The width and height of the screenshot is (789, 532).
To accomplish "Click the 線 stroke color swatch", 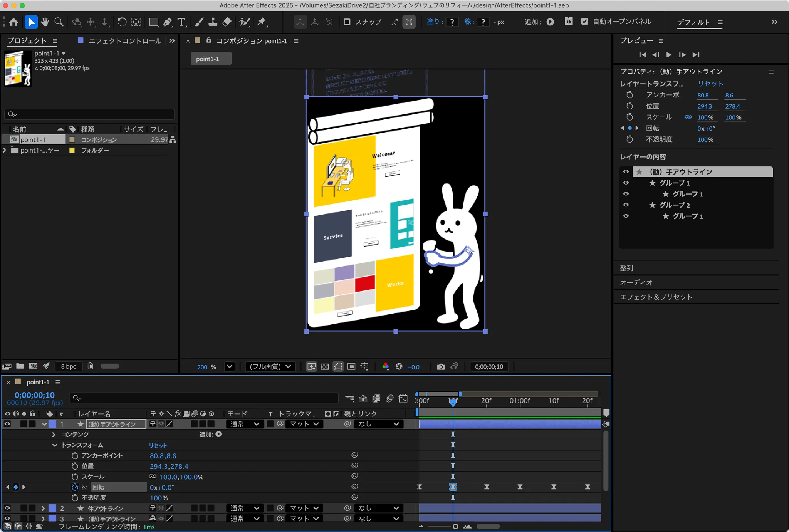I will pyautogui.click(x=483, y=22).
